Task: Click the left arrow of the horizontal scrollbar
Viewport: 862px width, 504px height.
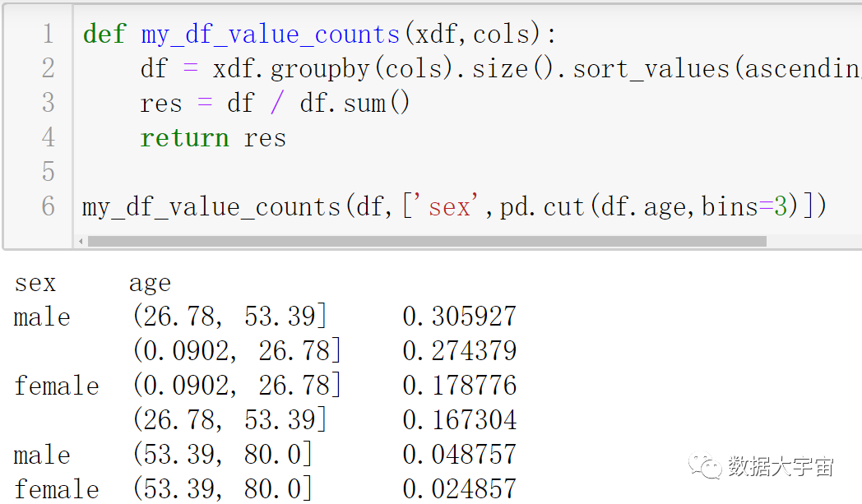Action: [x=81, y=242]
